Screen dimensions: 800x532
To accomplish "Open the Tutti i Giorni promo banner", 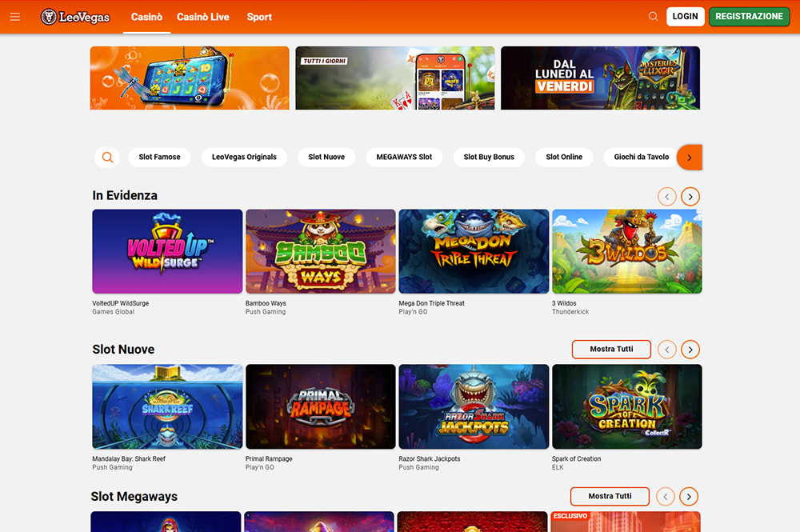I will 395,78.
